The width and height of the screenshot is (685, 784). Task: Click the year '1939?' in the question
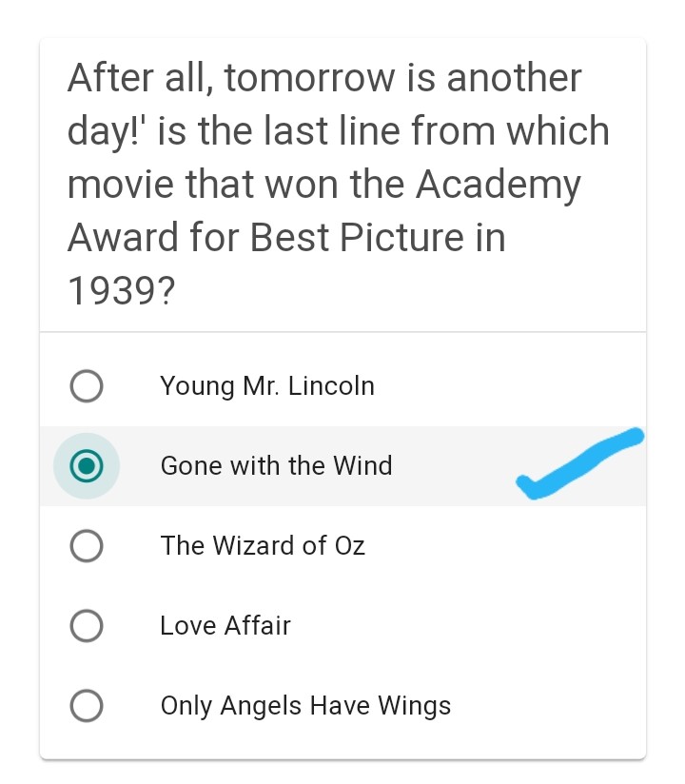(x=121, y=292)
